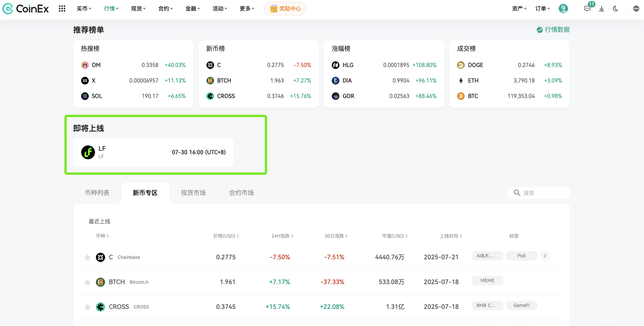This screenshot has width=644, height=326.
Task: Click the 4440.76万 market cap cell
Action: [390, 257]
